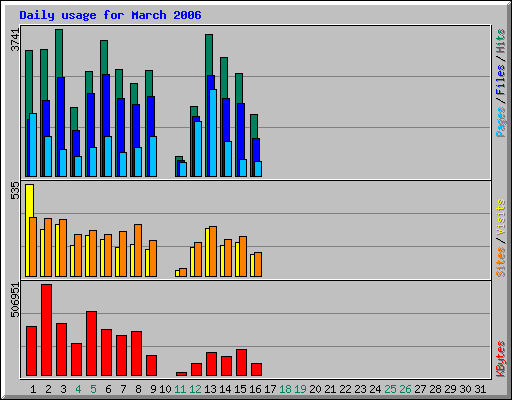This screenshot has width=512, height=400.
Task: Click day 3 on the x-axis
Action: click(x=63, y=389)
